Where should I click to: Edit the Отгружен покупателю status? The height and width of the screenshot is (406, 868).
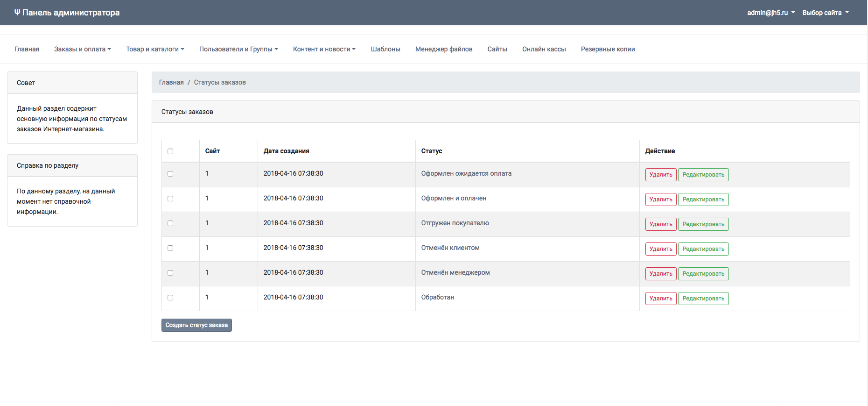click(x=703, y=224)
